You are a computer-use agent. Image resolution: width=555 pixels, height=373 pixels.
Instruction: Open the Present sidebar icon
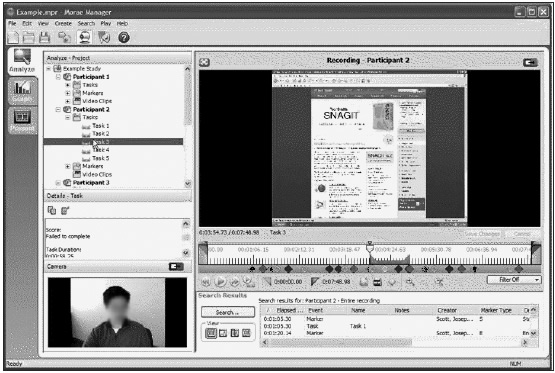(x=22, y=120)
